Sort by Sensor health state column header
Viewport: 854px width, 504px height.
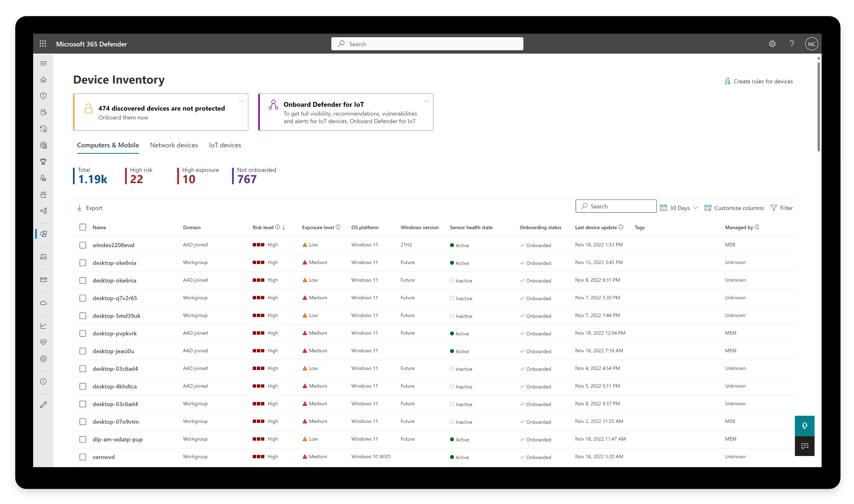click(x=471, y=227)
